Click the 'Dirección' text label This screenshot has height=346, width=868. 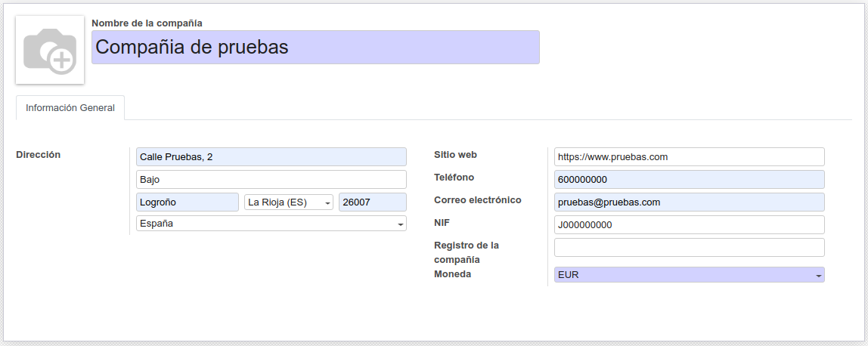(39, 155)
